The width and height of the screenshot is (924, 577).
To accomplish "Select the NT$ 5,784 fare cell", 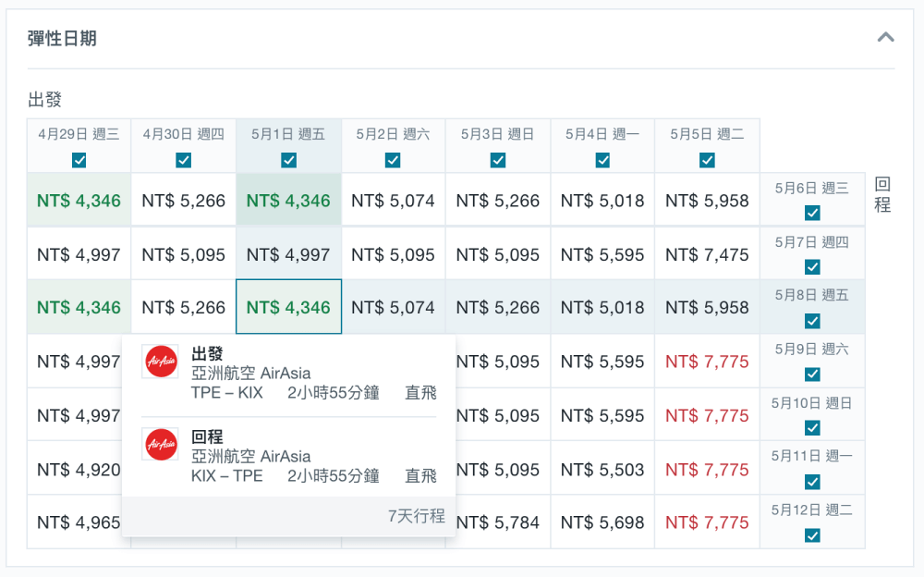I will tap(503, 522).
